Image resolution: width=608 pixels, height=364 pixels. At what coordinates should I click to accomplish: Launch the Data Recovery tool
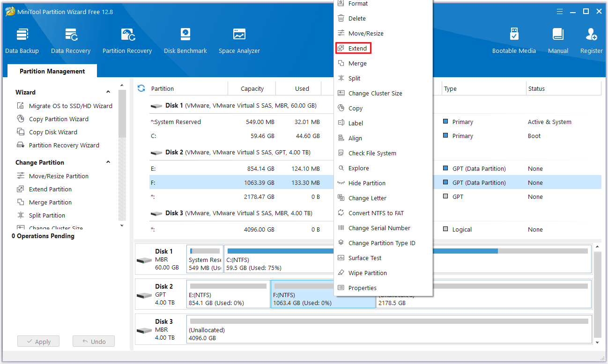click(71, 41)
